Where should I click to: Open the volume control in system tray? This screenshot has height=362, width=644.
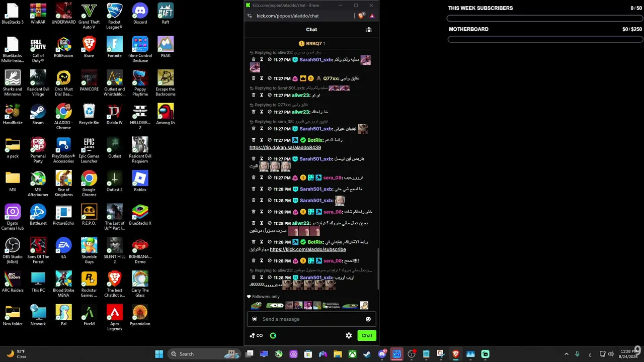point(611,354)
